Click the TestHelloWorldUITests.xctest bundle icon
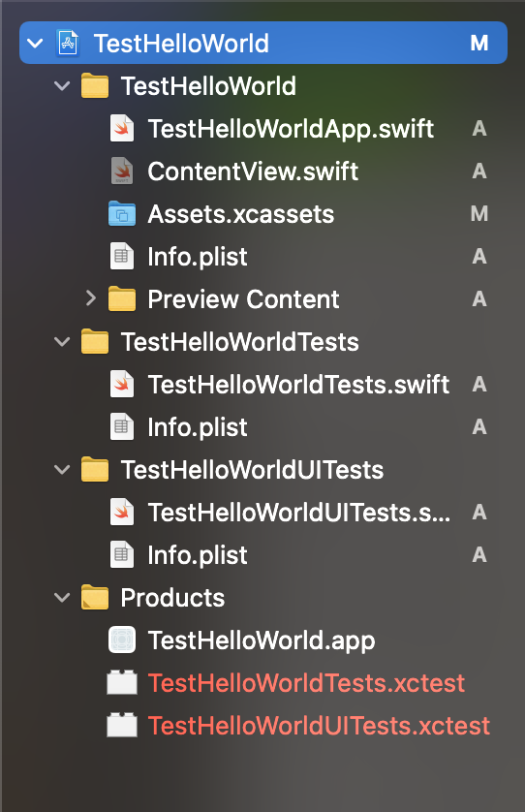 pos(122,725)
